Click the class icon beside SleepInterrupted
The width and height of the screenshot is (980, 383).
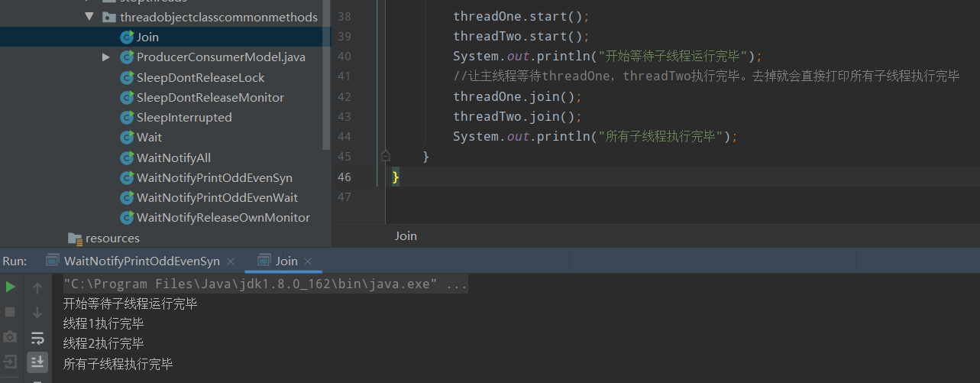127,117
